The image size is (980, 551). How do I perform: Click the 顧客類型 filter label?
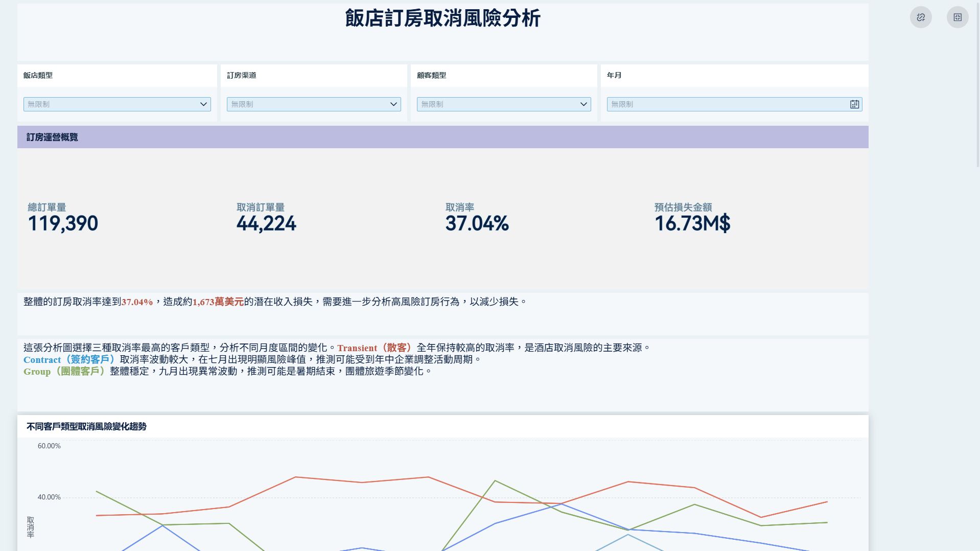(432, 76)
